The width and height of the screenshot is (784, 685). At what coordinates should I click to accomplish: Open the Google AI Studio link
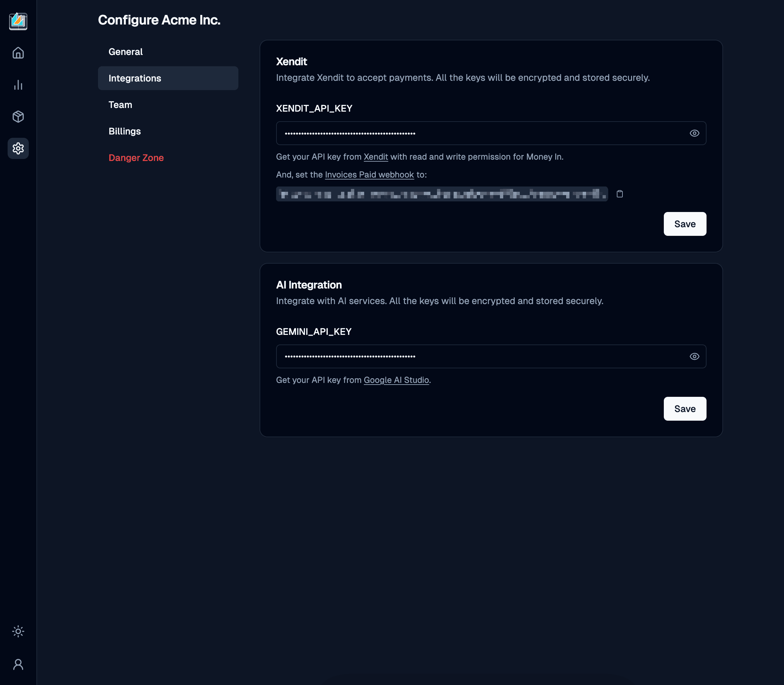(396, 380)
